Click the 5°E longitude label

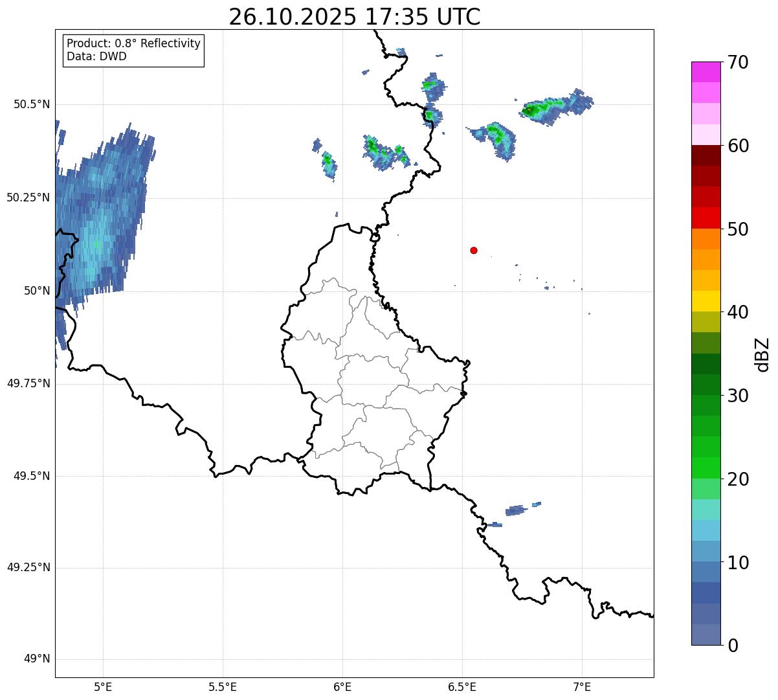tap(103, 687)
